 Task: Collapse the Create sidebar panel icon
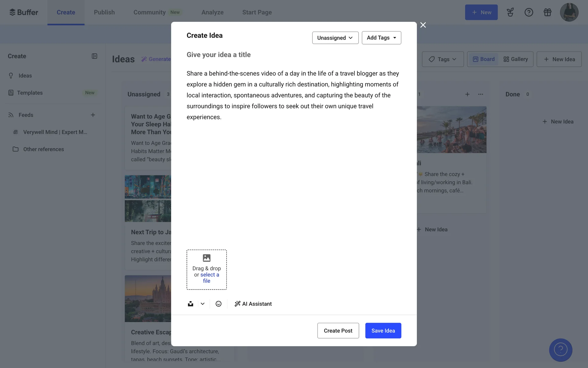click(94, 56)
